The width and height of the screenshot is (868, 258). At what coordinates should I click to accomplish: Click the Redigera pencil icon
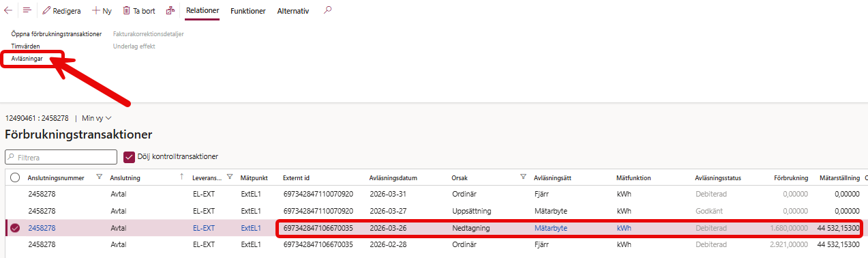point(47,11)
